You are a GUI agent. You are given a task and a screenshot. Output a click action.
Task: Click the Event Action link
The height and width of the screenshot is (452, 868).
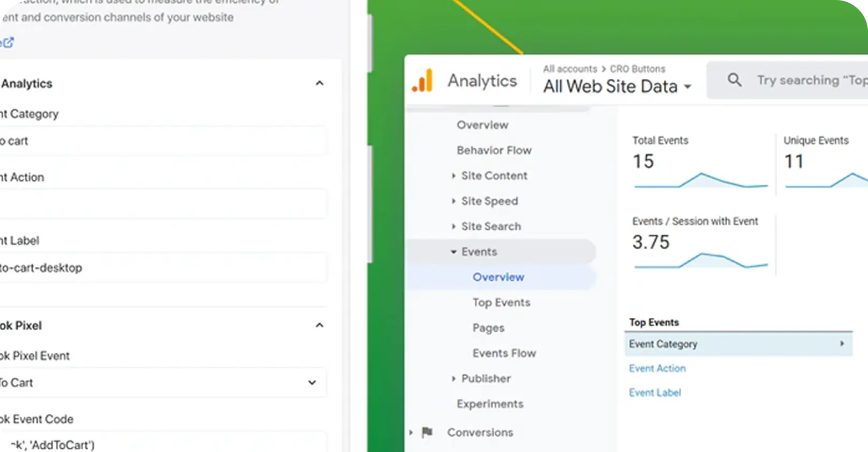[x=657, y=368]
